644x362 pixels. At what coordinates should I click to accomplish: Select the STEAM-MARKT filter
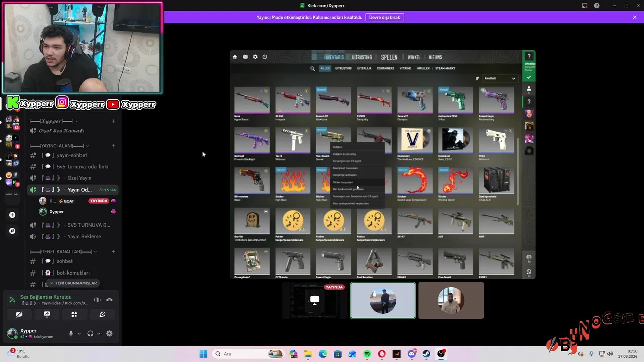pos(445,68)
